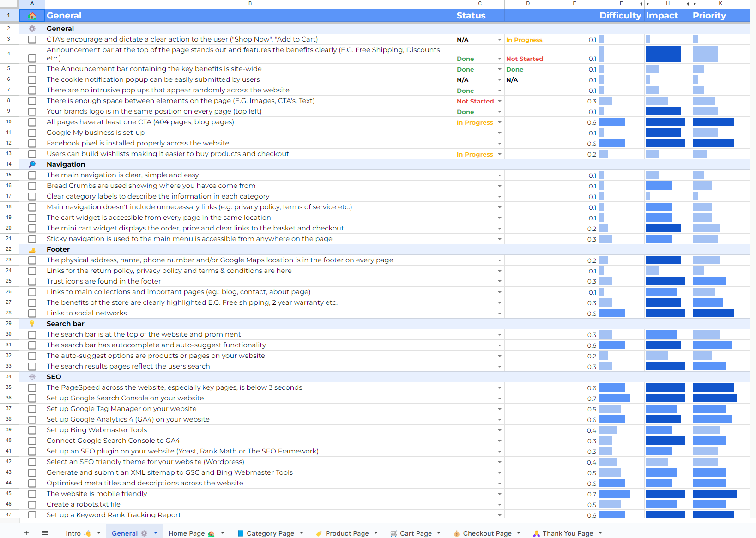Click the Navigation section title cell
This screenshot has height=538, width=756.
click(250, 164)
